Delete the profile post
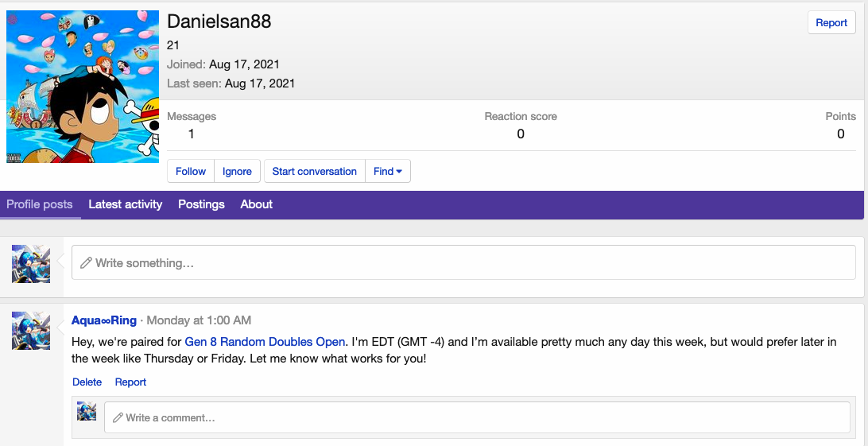 [x=87, y=382]
